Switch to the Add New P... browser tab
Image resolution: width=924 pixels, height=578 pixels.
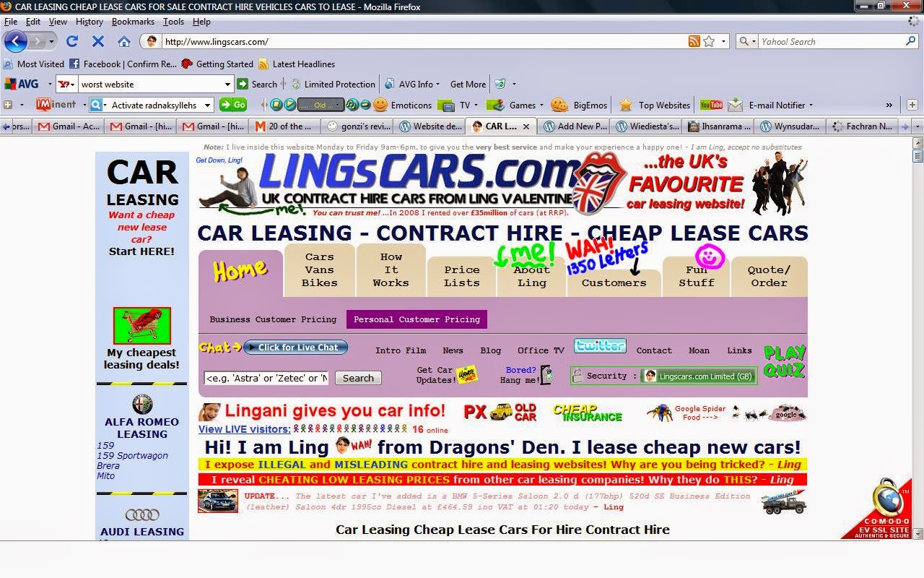[x=574, y=125]
